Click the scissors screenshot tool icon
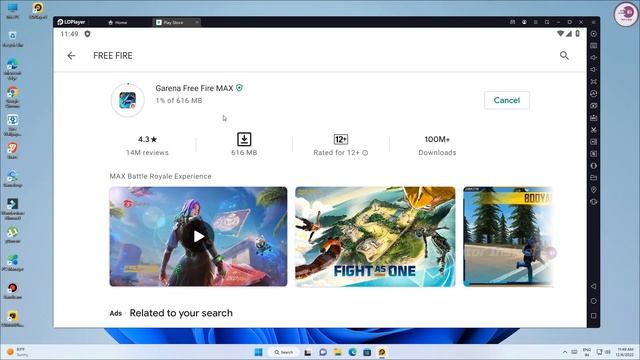The width and height of the screenshot is (640, 360). (x=594, y=130)
